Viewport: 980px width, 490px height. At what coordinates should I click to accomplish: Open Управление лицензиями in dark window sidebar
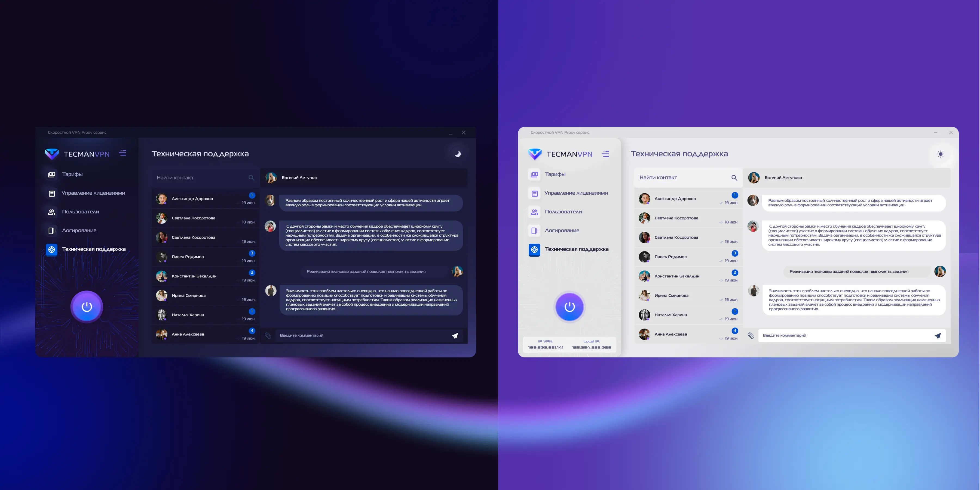coord(93,193)
